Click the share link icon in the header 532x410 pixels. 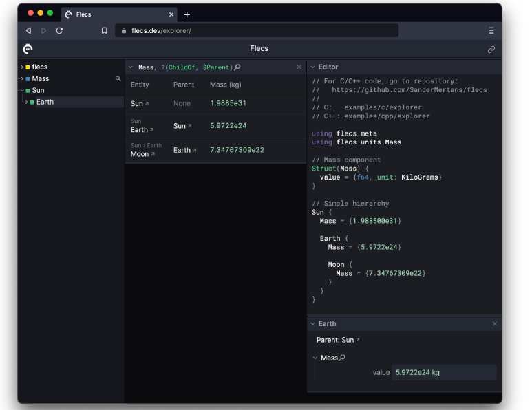coord(491,50)
